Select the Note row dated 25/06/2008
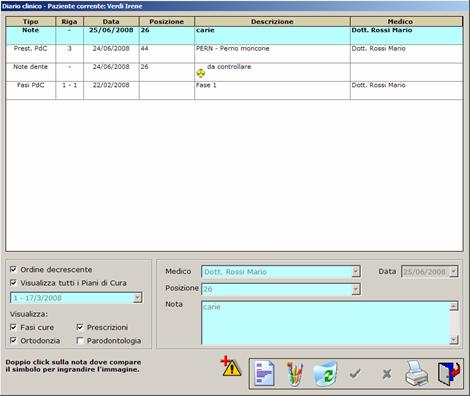The image size is (470, 396). coord(234,35)
